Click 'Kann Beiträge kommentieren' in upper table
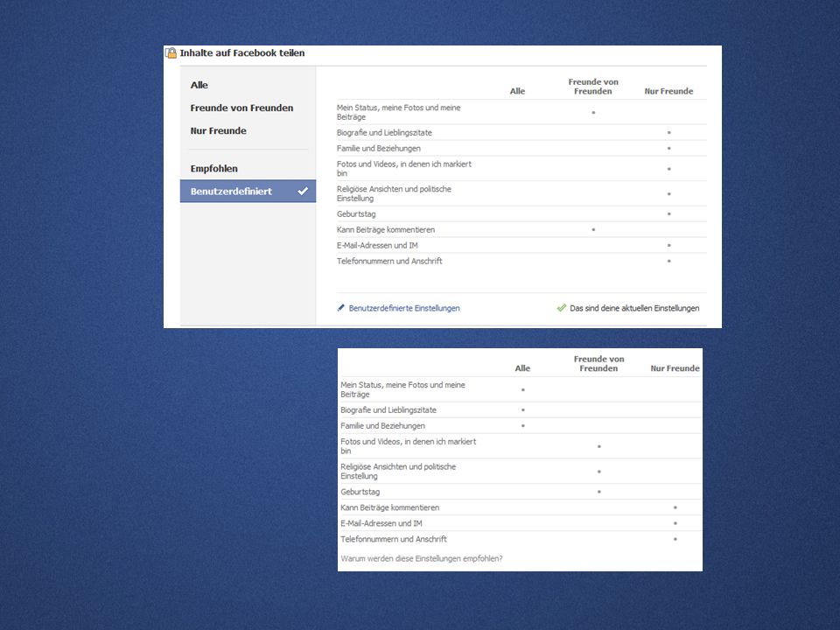Viewport: 840px width, 630px height. point(386,229)
